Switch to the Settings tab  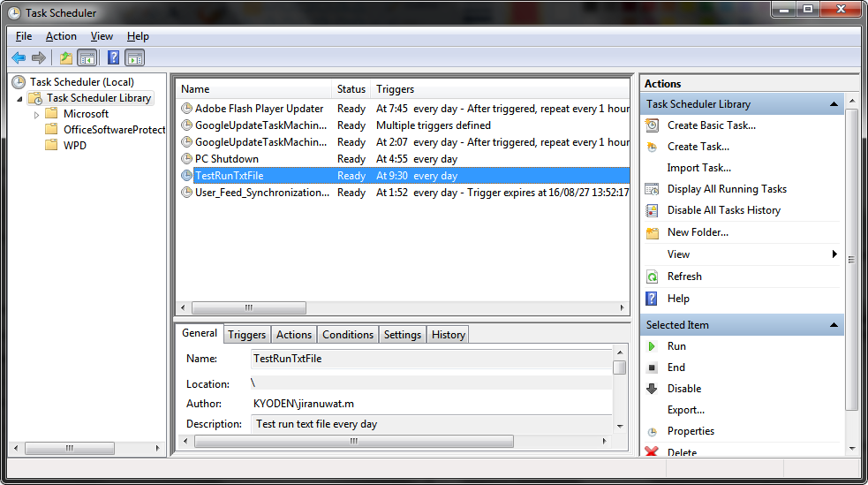coord(403,335)
